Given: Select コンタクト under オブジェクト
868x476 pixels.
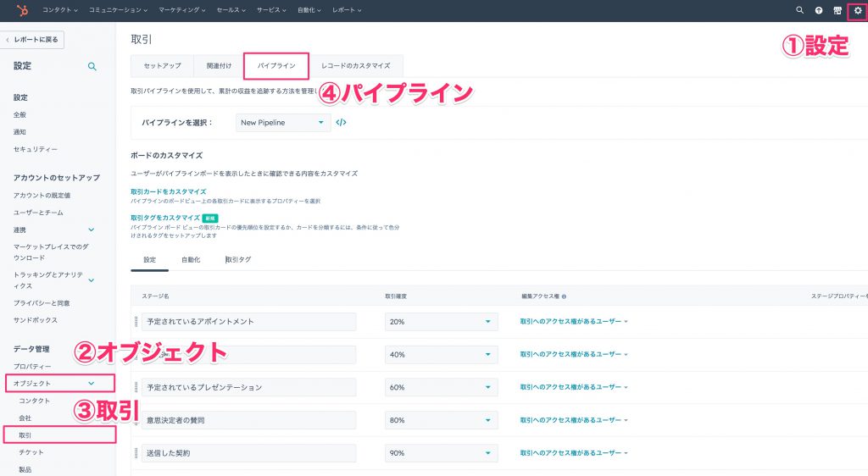Looking at the screenshot, I should tap(34, 401).
